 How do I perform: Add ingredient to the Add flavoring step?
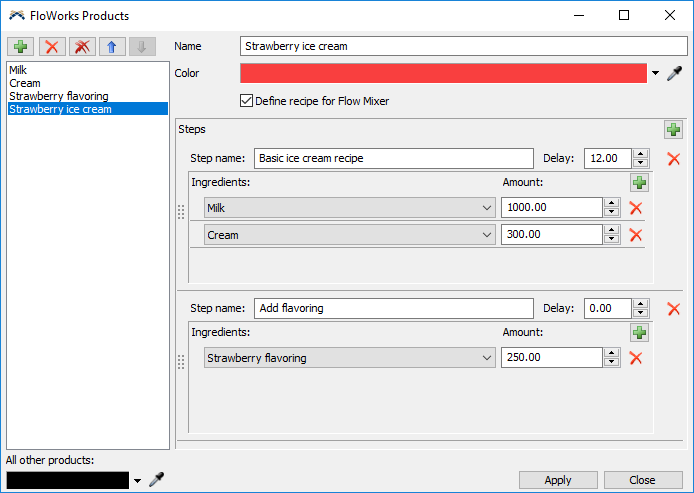tap(639, 332)
